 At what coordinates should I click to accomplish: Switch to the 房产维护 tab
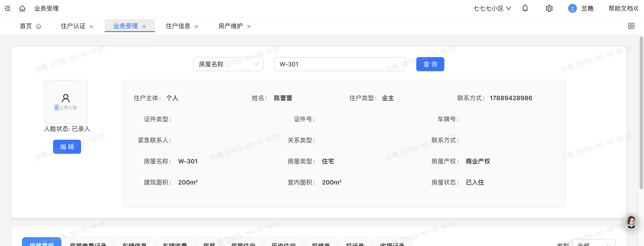[x=234, y=26]
